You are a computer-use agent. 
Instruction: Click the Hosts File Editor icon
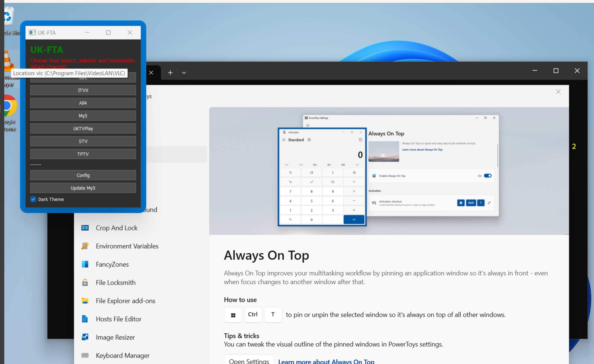pos(85,319)
